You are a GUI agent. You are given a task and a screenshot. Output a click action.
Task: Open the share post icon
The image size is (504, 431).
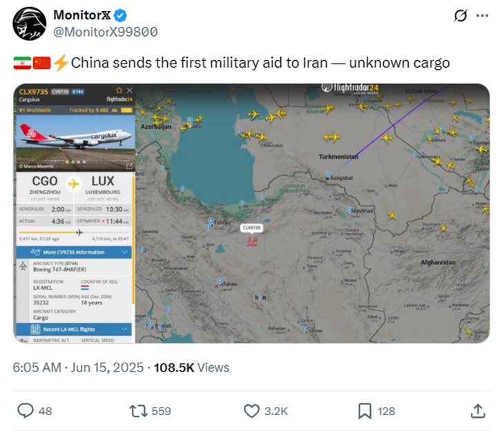[x=478, y=411]
